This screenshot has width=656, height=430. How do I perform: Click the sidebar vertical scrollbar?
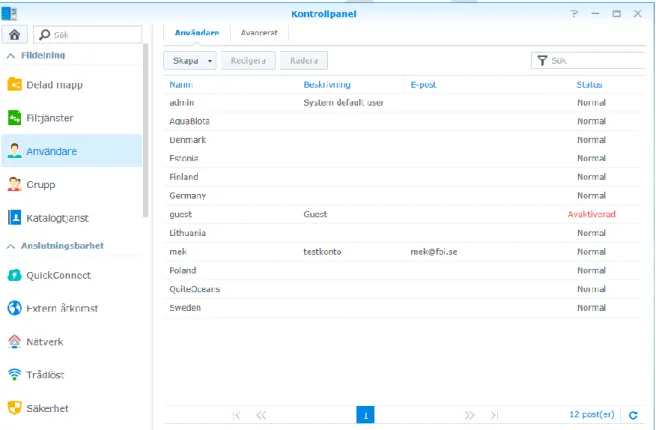click(x=146, y=130)
